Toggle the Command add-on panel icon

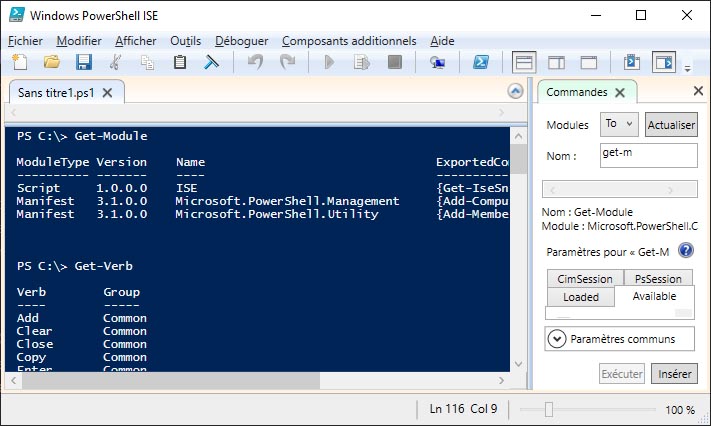pos(664,62)
